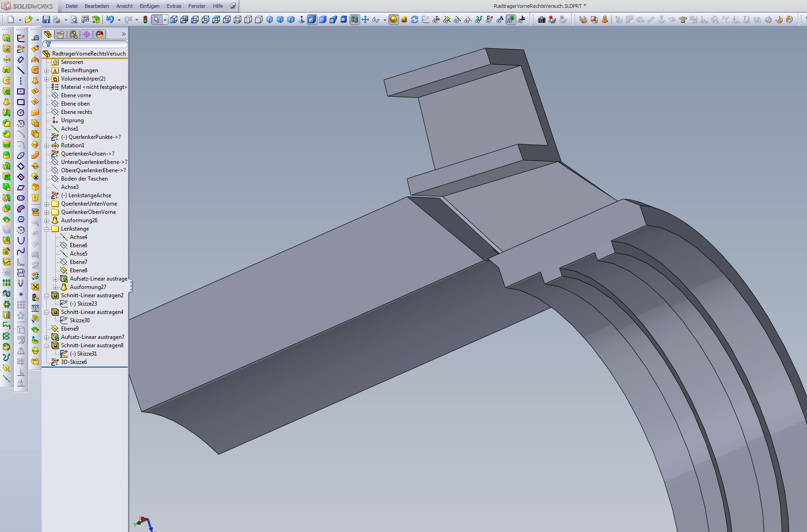Open the Einfügen menu
The width and height of the screenshot is (807, 532).
click(x=149, y=6)
